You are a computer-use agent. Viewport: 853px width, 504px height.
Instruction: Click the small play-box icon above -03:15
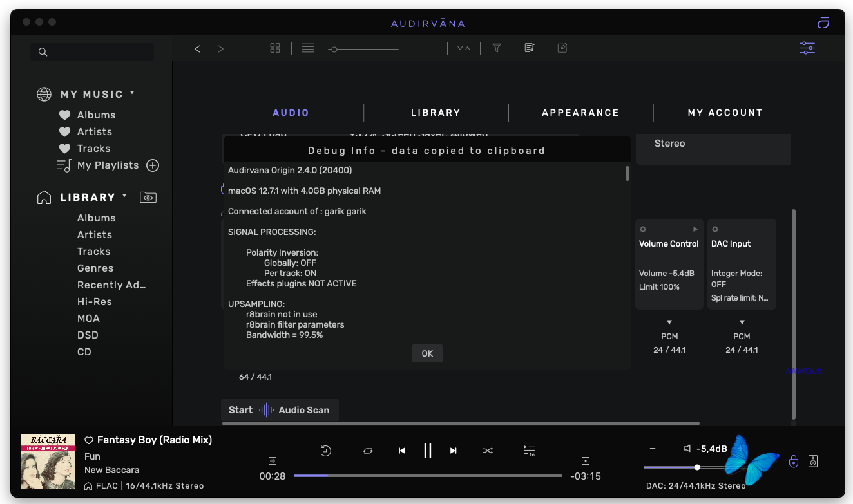(x=586, y=461)
